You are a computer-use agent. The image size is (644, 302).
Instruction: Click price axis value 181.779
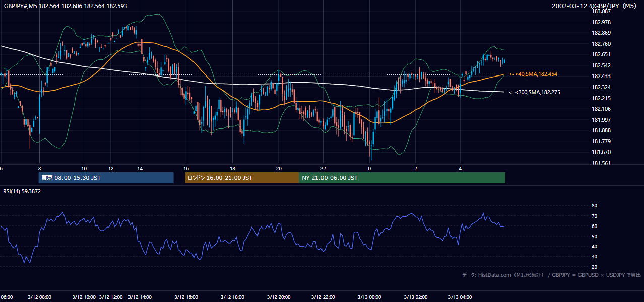601,141
